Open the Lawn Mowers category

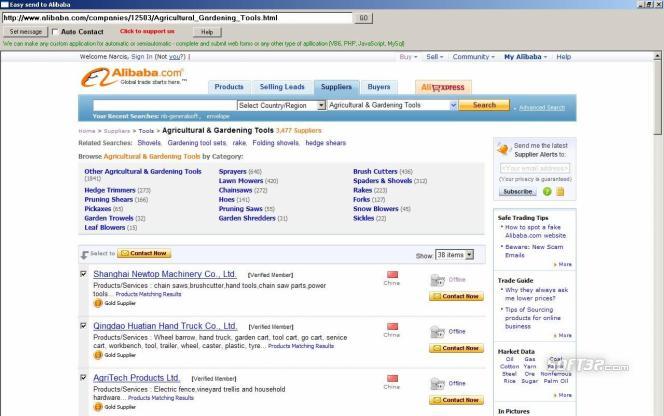(x=241, y=181)
